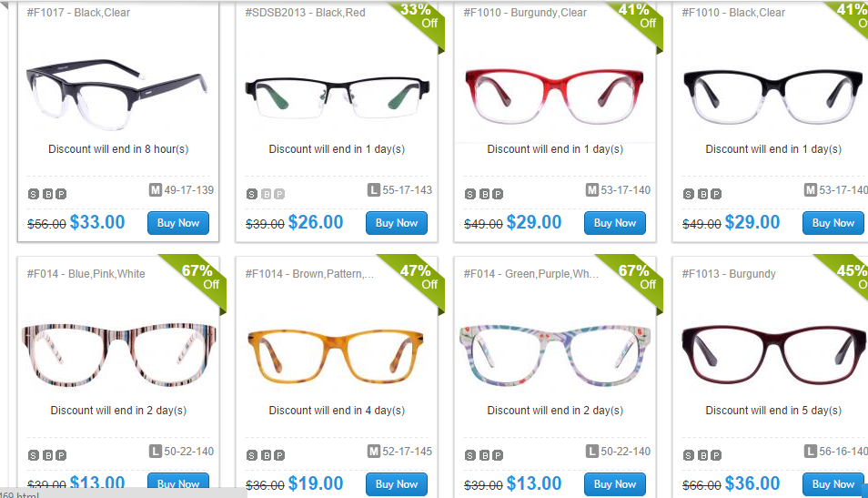Screen dimensions: 868x498
Task: Click the 67% Off ribbon on F014 Blue,Pink,White
Action: [202, 279]
